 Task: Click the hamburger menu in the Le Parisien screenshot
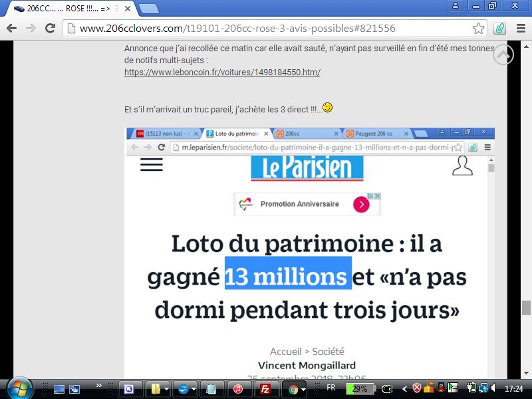tap(152, 164)
